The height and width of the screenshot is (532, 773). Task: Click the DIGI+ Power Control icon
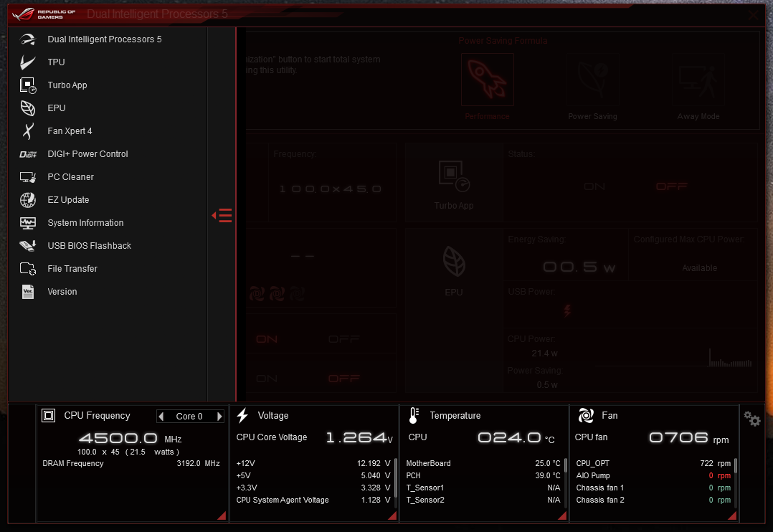point(28,154)
